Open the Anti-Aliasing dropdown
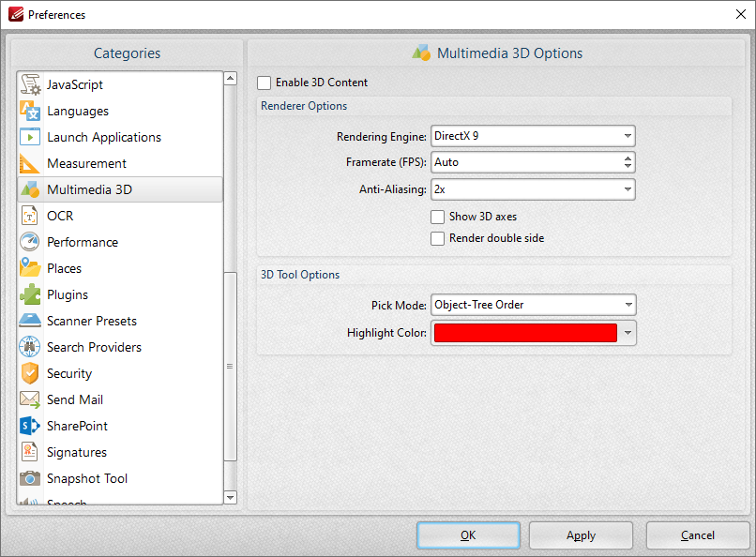756x557 pixels. tap(533, 189)
